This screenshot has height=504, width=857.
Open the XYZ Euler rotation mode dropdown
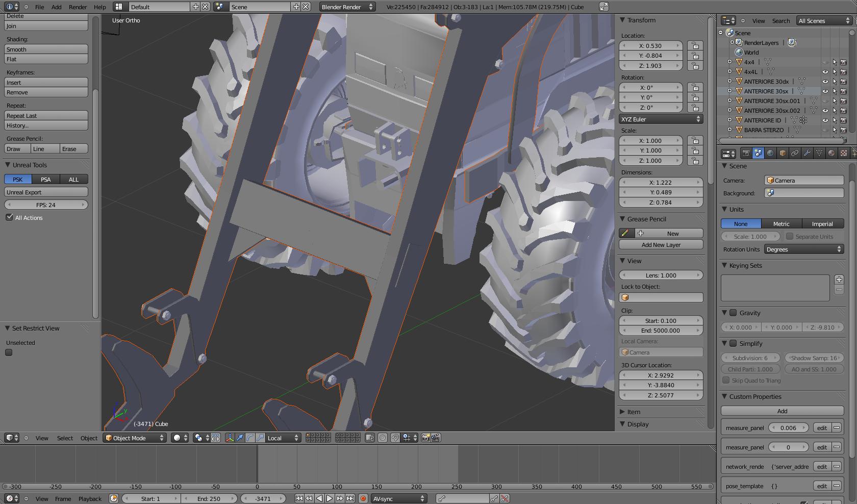661,119
